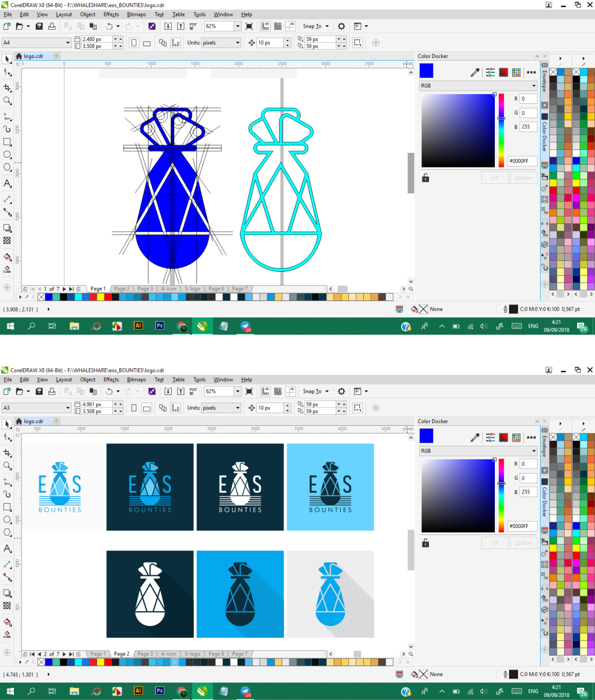The width and height of the screenshot is (595, 700).
Task: Select the Artistic Media tool in the upper window
Action: point(7,129)
